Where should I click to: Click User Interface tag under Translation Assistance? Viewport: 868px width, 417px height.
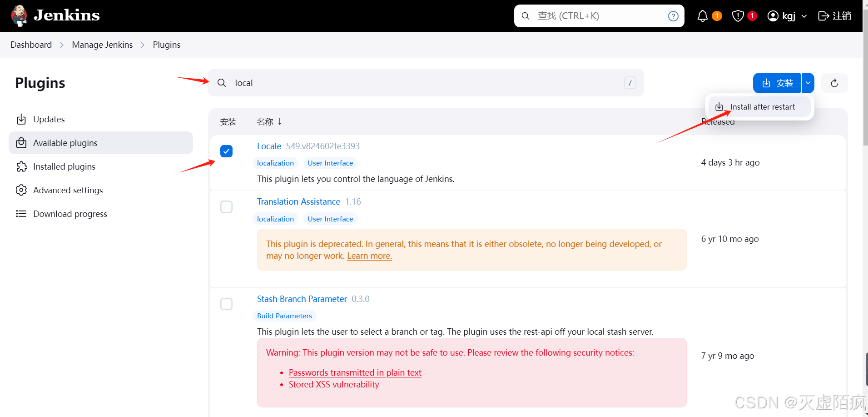(330, 219)
